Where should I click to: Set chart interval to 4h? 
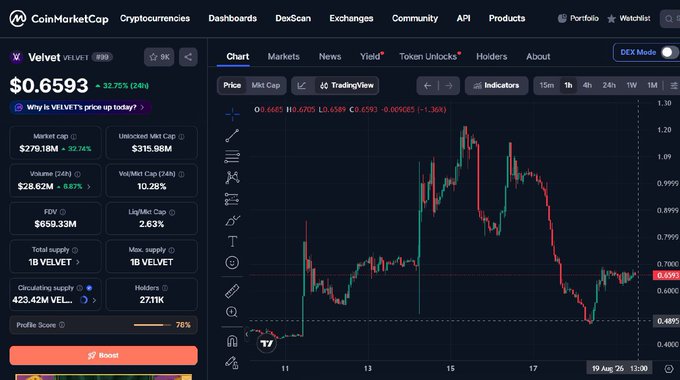click(587, 85)
